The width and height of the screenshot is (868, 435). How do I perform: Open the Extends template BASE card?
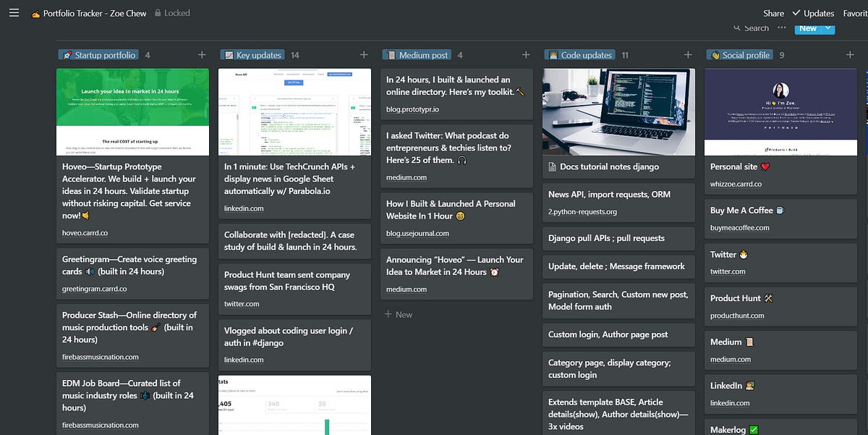click(618, 413)
